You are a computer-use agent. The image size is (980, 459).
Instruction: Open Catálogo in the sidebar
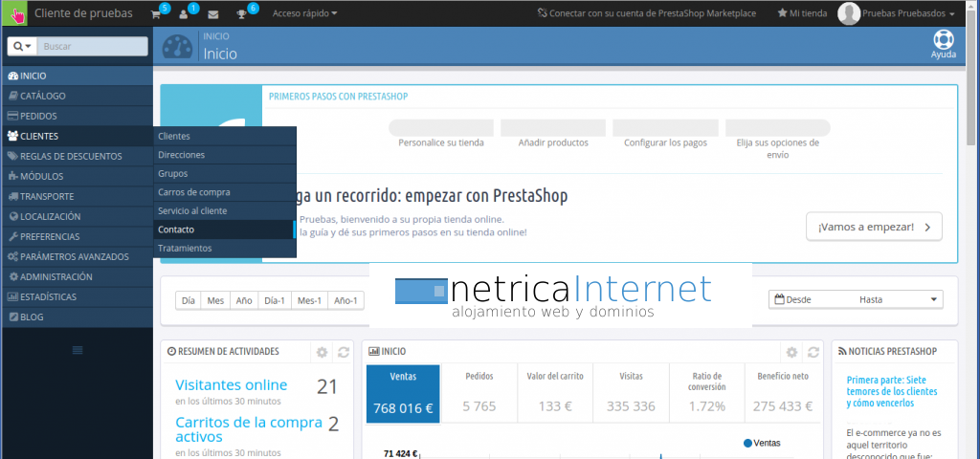(43, 96)
